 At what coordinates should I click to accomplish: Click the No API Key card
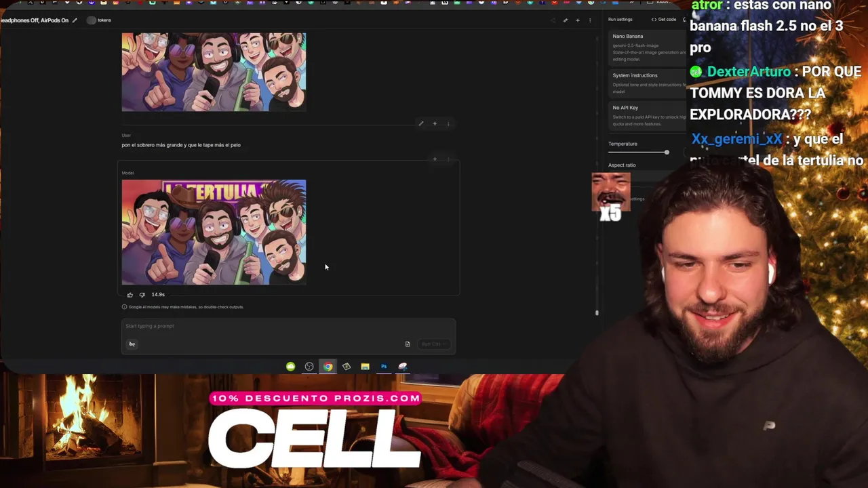[x=648, y=115]
